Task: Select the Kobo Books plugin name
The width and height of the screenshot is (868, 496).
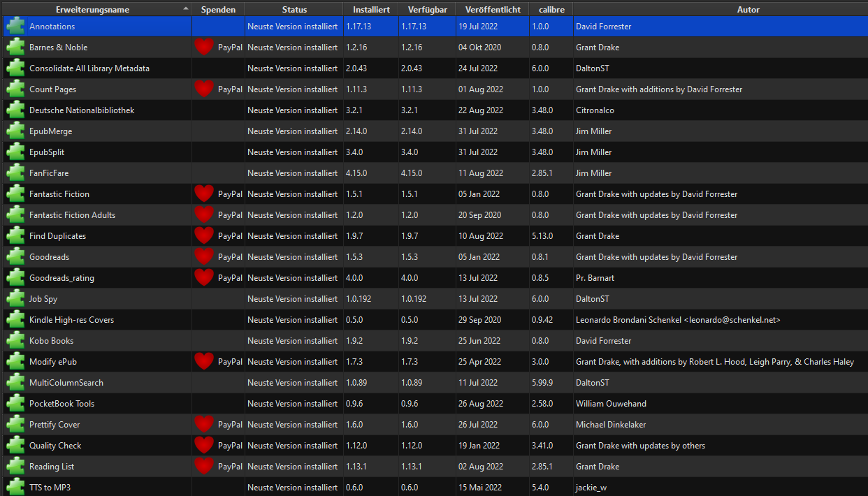Action: (x=51, y=341)
